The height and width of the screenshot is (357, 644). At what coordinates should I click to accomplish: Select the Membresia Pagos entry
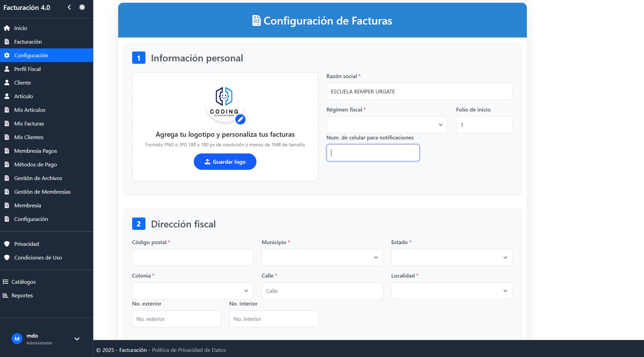35,151
